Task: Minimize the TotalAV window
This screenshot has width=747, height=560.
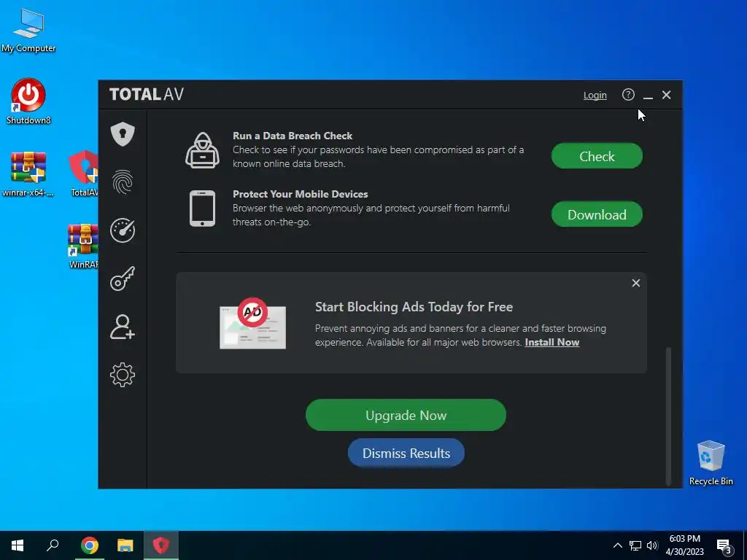Action: tap(648, 96)
